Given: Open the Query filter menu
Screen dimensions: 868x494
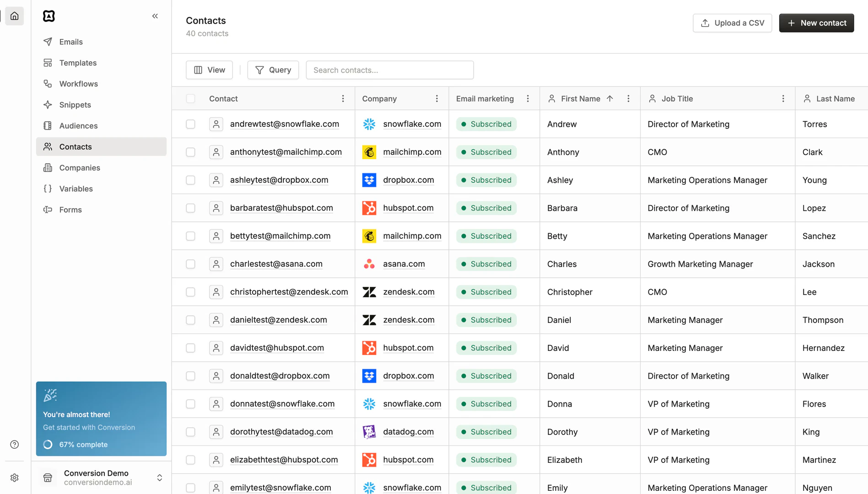Looking at the screenshot, I should pyautogui.click(x=273, y=70).
